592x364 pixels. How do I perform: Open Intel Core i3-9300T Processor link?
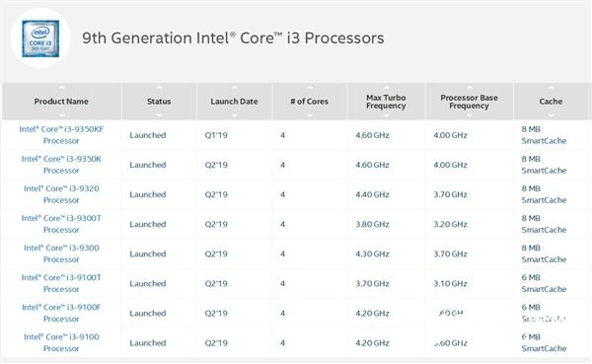(61, 224)
